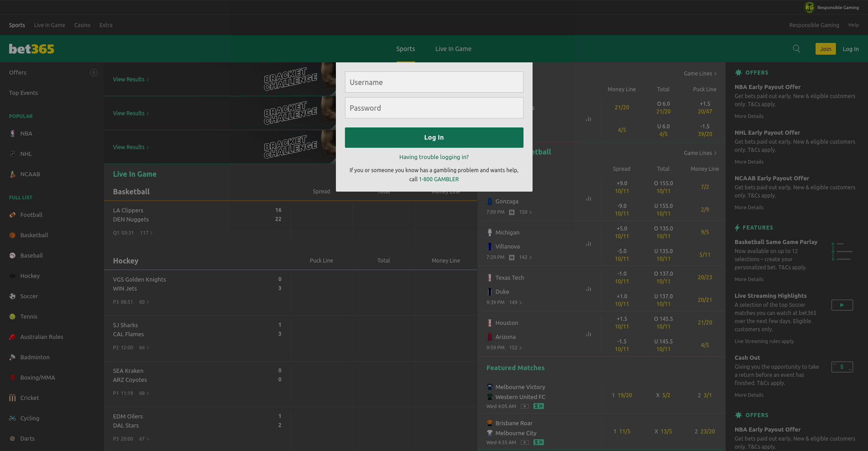The height and width of the screenshot is (451, 868).
Task: Select Melbourne Victory home odds 19/20
Action: (x=622, y=395)
